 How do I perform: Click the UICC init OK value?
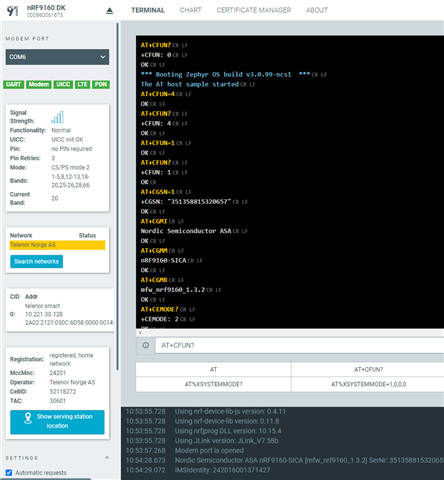[67, 139]
